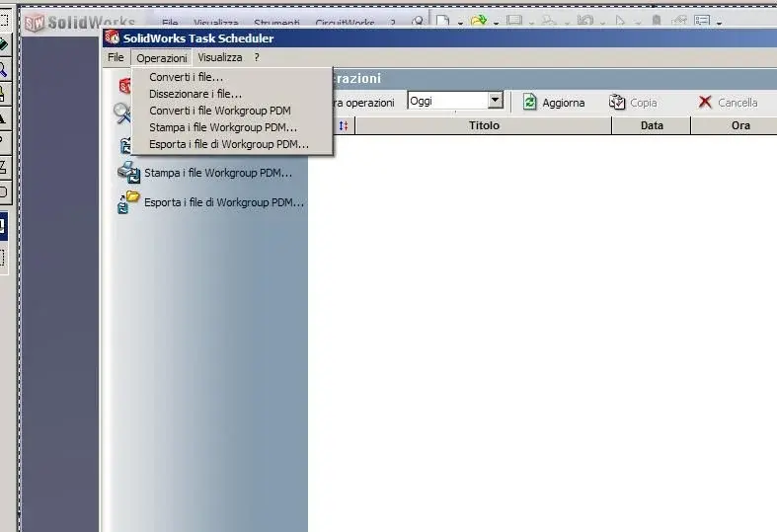Click the options list icon in SolidWorks toolbar

point(702,21)
